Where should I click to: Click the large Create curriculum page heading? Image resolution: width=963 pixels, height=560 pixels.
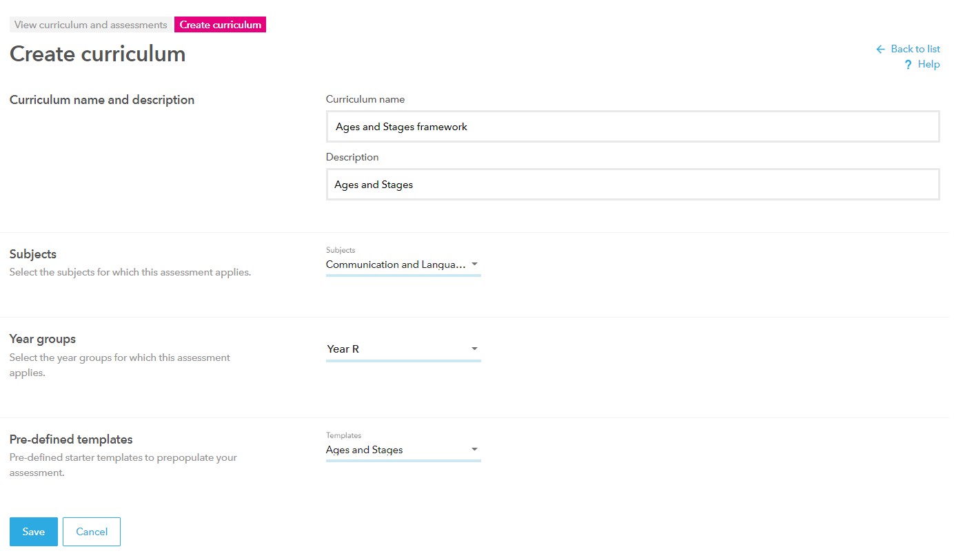pos(98,54)
